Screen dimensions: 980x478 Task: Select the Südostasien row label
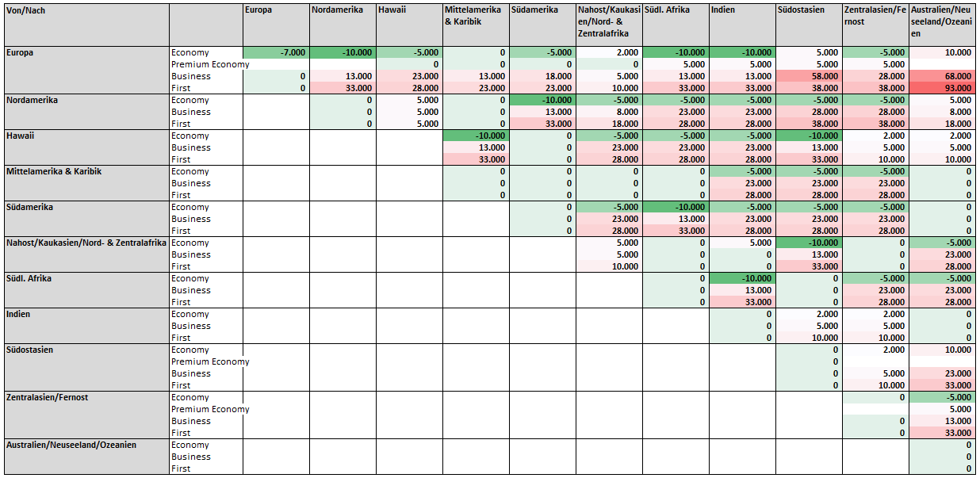pos(86,367)
